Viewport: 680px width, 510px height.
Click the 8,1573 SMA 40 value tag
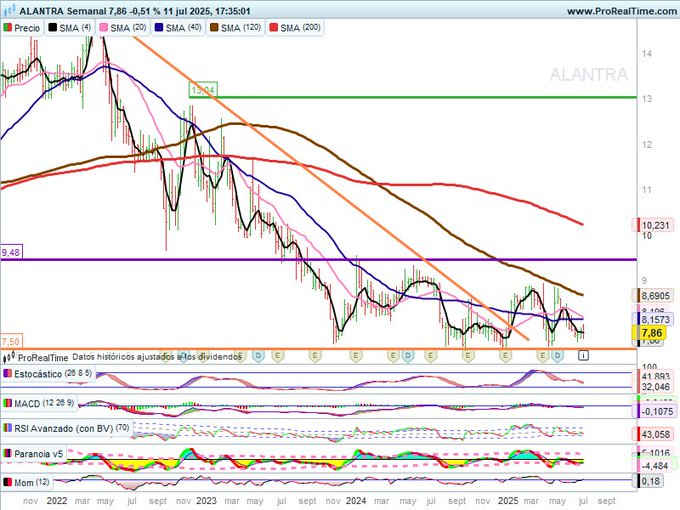(655, 320)
